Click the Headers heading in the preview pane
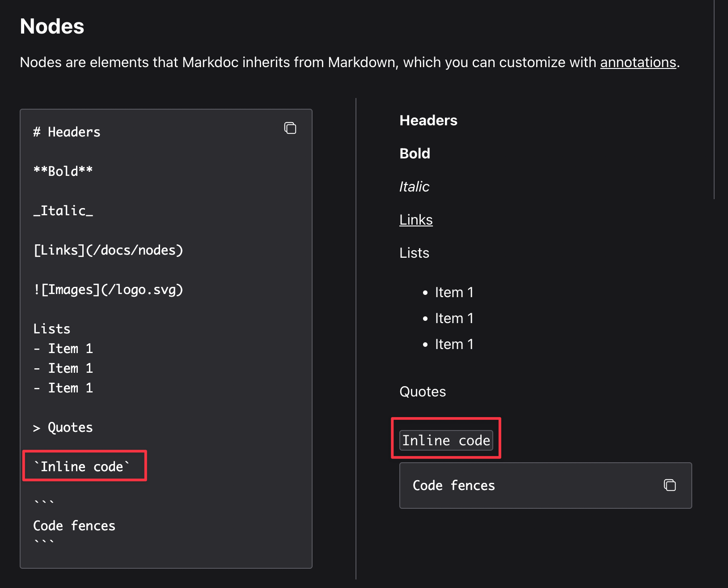 coord(428,120)
